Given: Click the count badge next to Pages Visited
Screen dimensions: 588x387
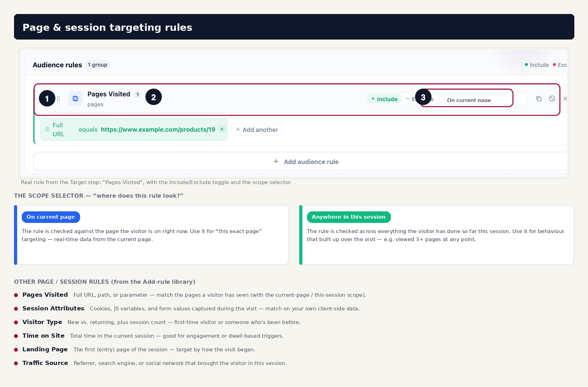Looking at the screenshot, I should [x=138, y=94].
